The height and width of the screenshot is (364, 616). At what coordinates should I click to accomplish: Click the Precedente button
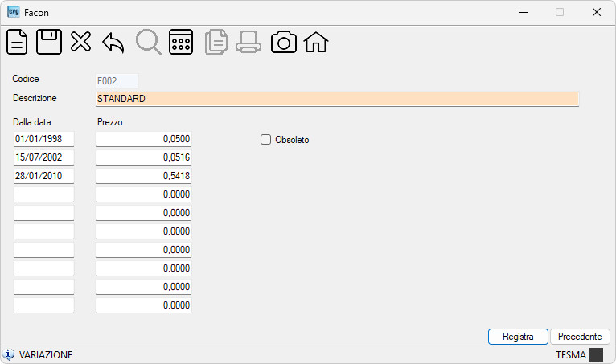pos(580,337)
